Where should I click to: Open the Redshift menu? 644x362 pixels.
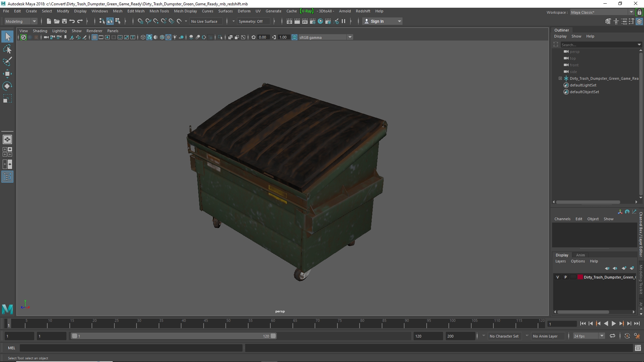363,11
